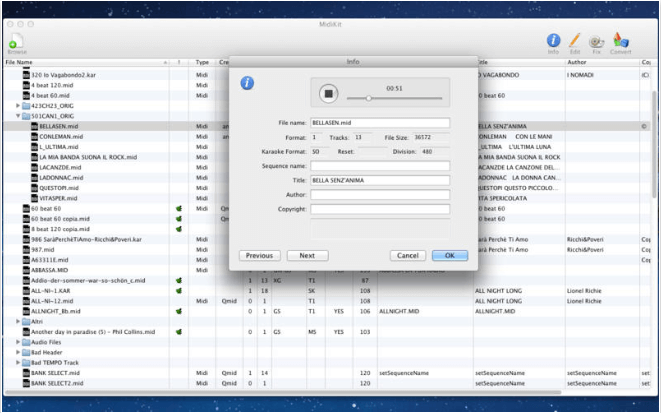This screenshot has width=661, height=413.
Task: Click the horizontal scrollbar of file list
Action: 283,392
